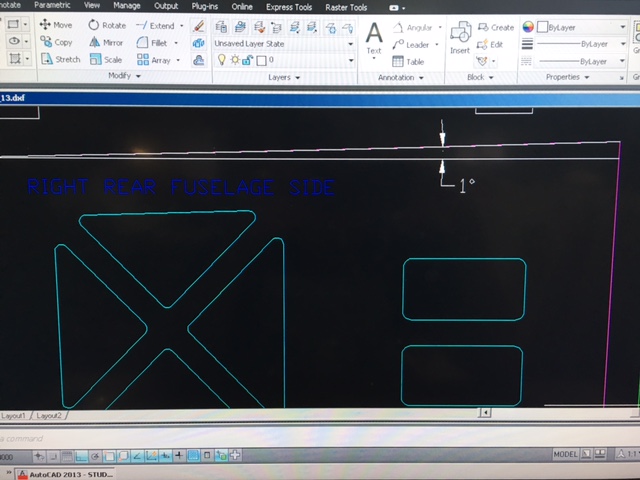Open the Unsaved Layer State dropdown
640x480 pixels.
(284, 44)
